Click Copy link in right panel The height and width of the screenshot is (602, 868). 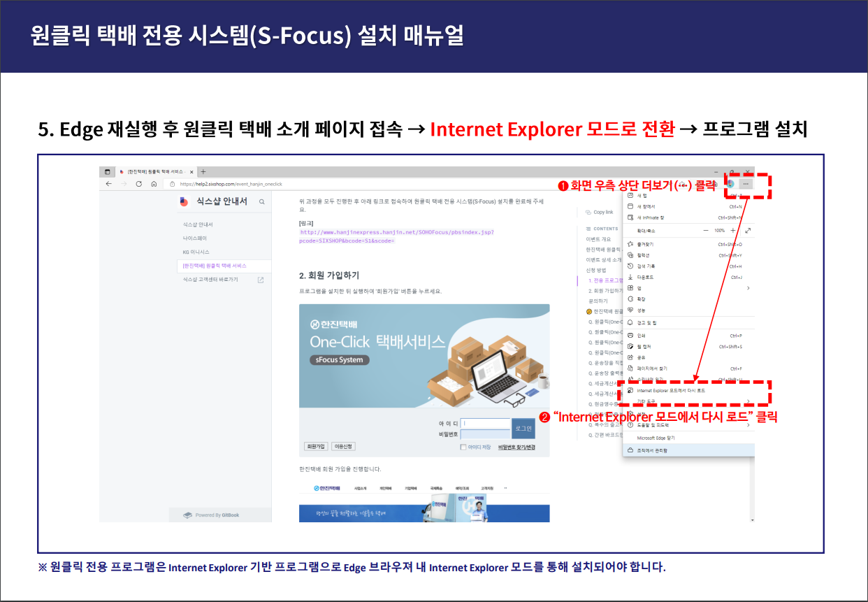[x=599, y=212]
